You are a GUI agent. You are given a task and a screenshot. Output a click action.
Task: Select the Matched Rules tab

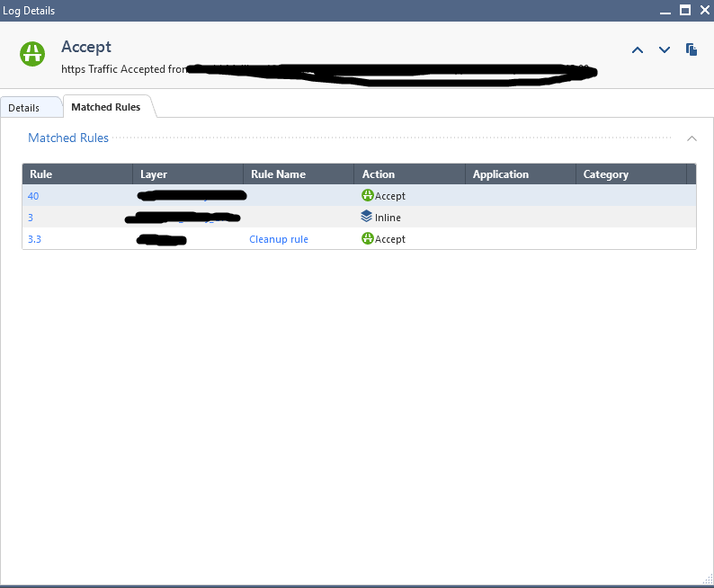click(105, 107)
